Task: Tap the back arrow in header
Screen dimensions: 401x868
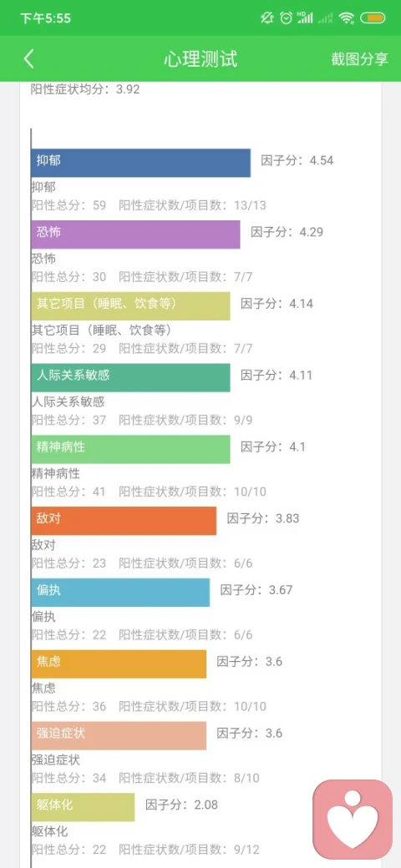Action: [28, 58]
